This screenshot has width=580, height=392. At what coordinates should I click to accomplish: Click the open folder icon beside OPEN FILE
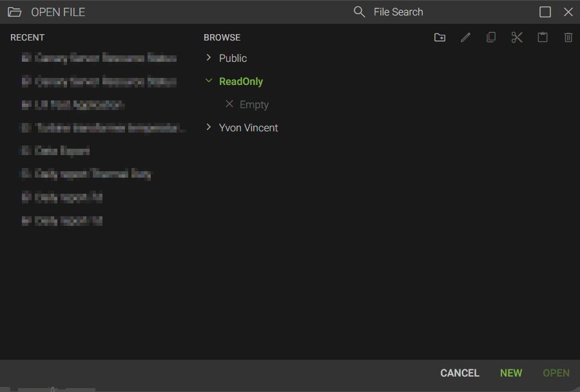pyautogui.click(x=14, y=12)
